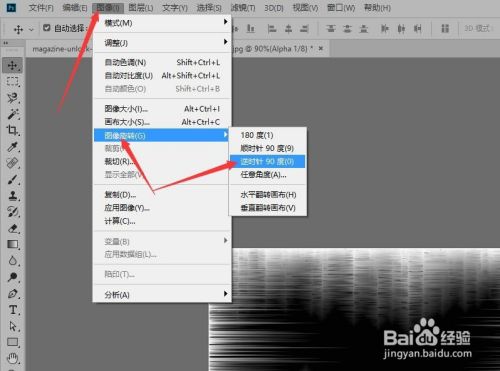Open 画布大小(S)... dialog

(162, 122)
